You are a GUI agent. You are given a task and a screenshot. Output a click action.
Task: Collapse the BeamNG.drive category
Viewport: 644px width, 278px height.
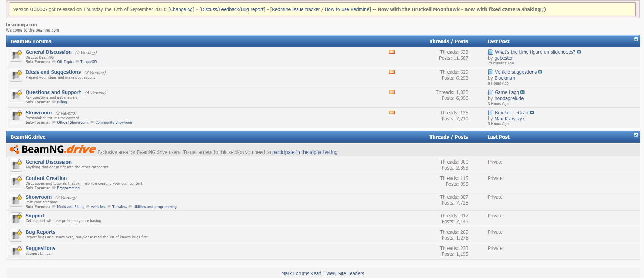click(636, 135)
